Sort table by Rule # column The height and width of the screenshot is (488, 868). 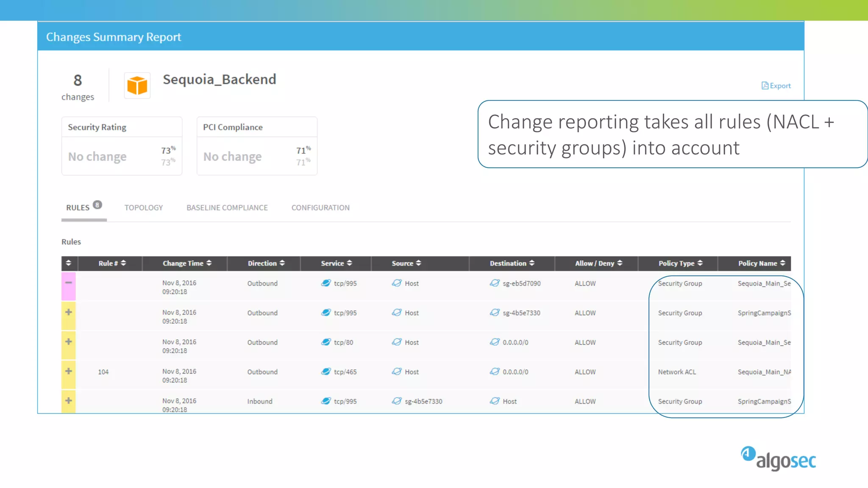(x=112, y=263)
